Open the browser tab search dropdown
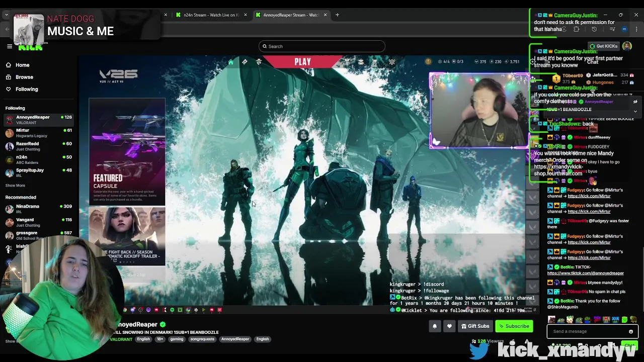The image size is (644, 362). click(6, 15)
